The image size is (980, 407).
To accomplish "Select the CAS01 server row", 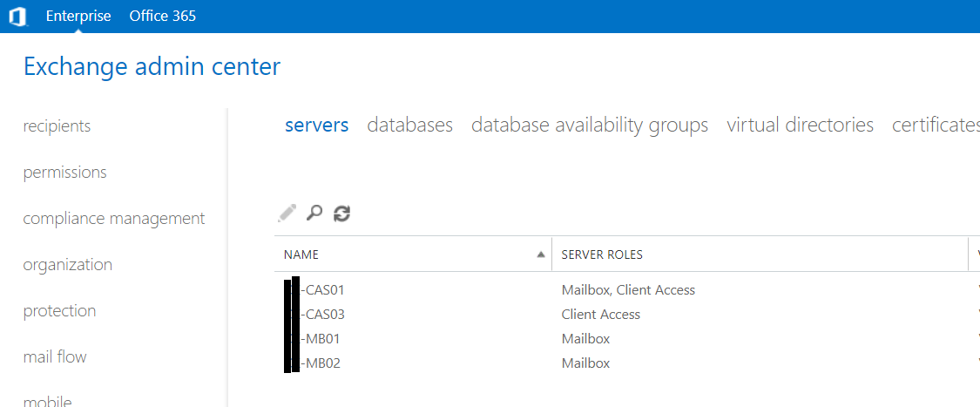I will coord(627,290).
